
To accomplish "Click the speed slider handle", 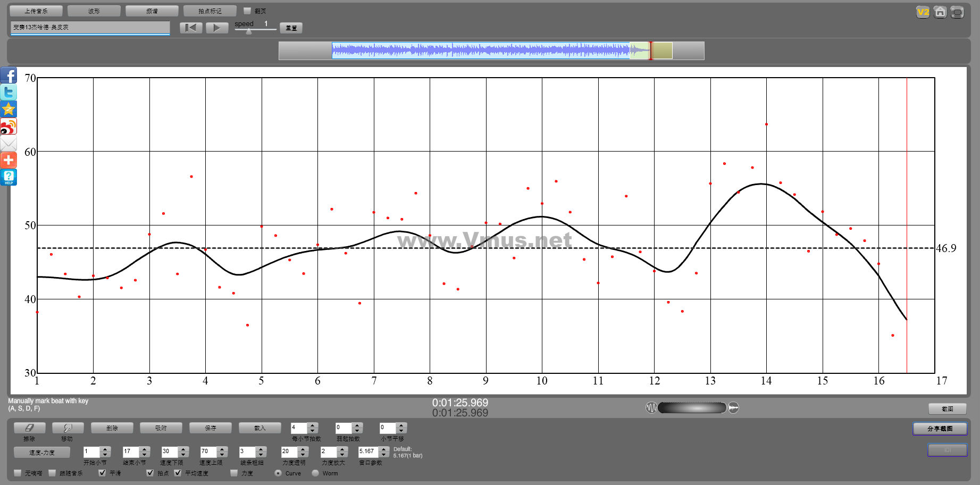I will pos(249,31).
